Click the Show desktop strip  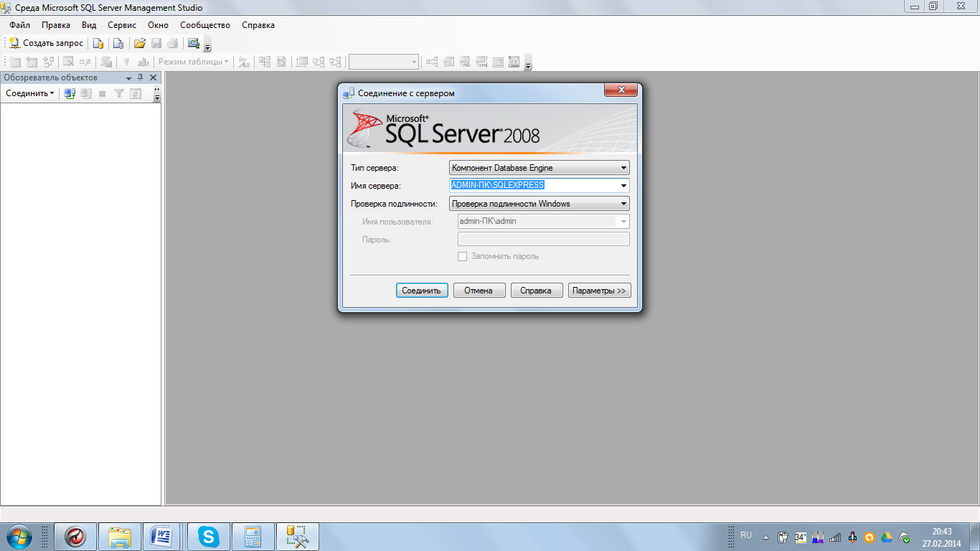(x=974, y=537)
